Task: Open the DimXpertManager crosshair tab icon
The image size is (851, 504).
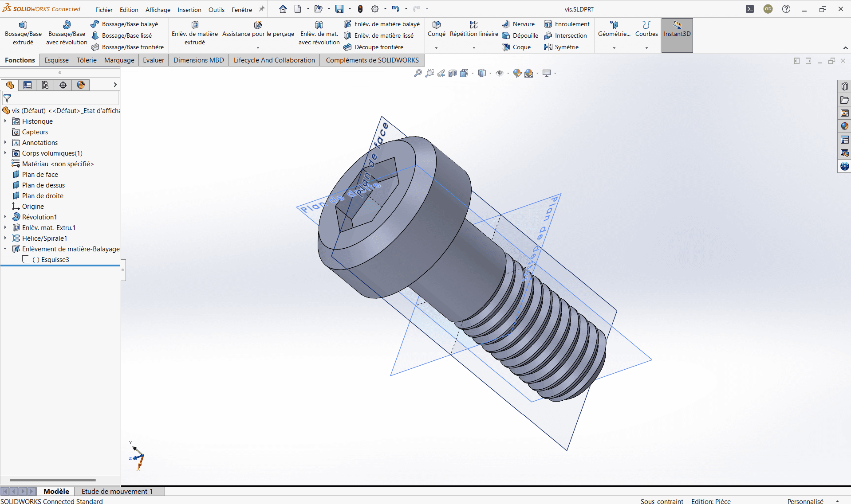Action: click(63, 85)
